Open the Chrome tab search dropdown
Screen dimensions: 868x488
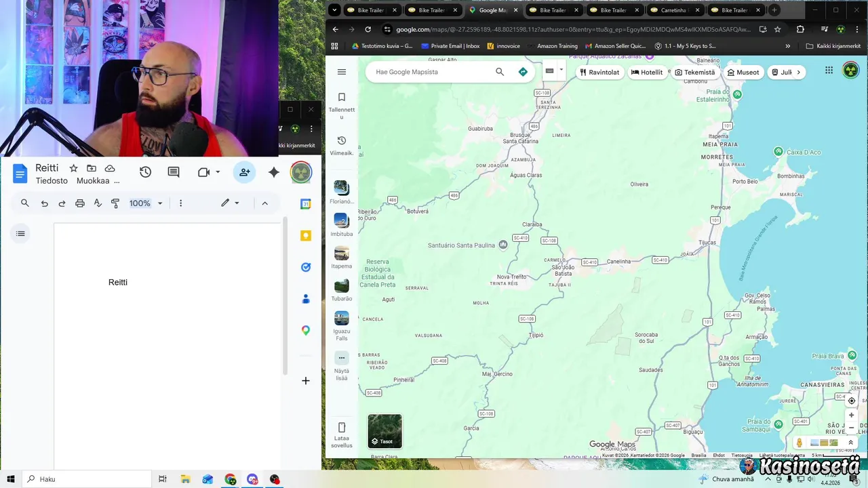click(334, 10)
